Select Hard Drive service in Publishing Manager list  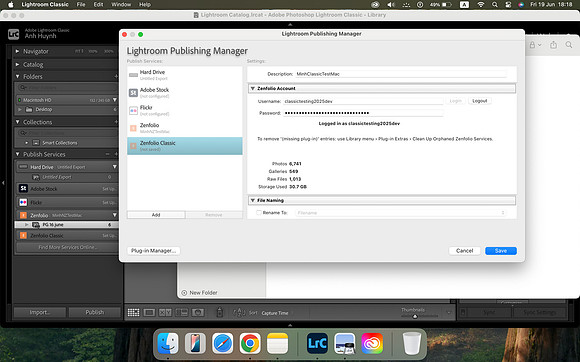[x=185, y=75]
